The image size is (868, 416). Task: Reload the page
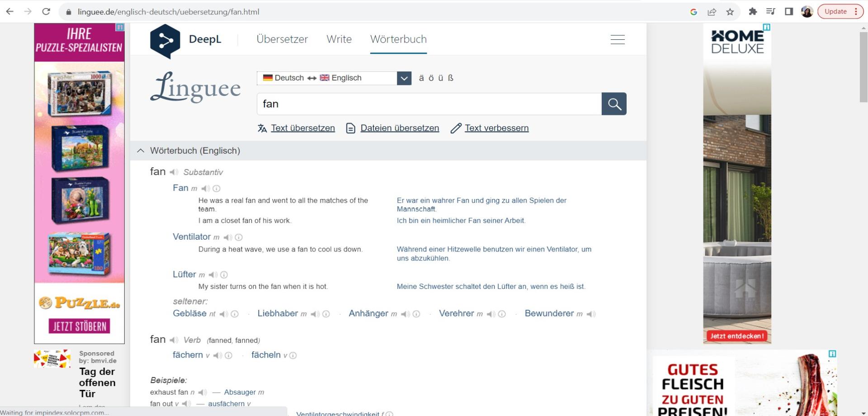point(46,12)
